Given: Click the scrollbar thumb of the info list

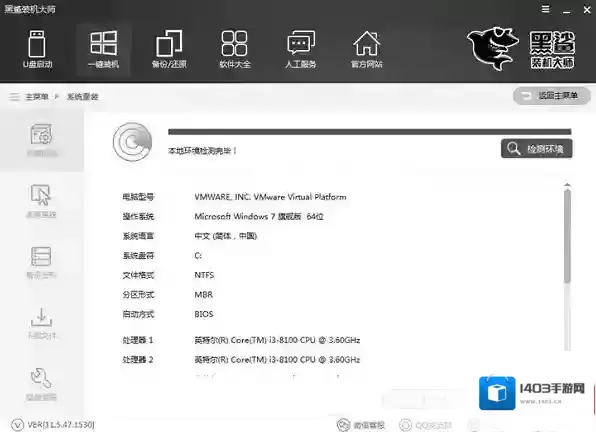Looking at the screenshot, I should (567, 236).
